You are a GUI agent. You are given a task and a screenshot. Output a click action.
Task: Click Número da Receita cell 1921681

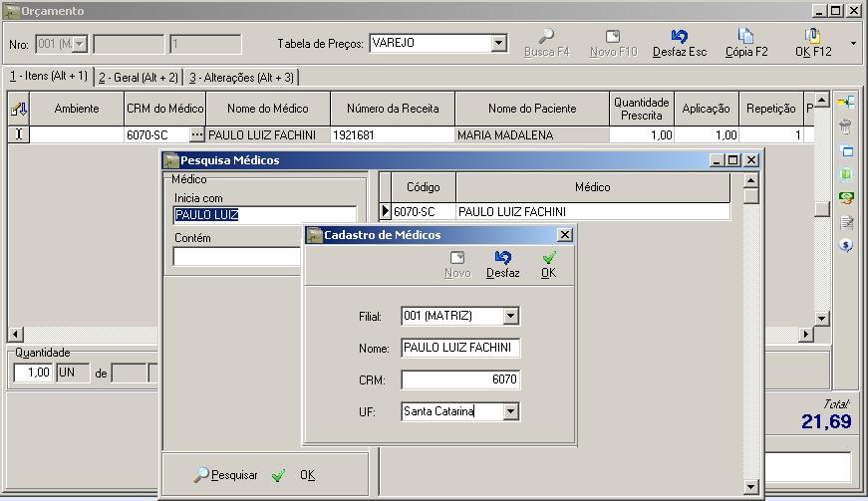coord(393,134)
